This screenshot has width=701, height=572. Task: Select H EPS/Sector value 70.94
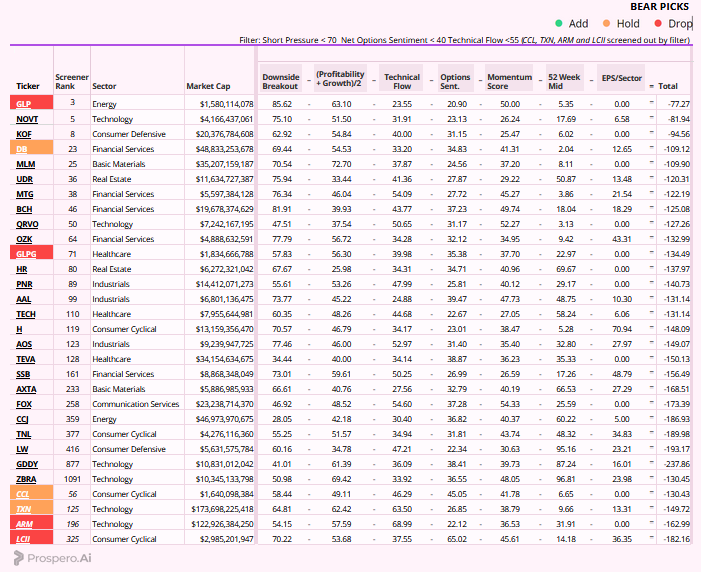(622, 329)
